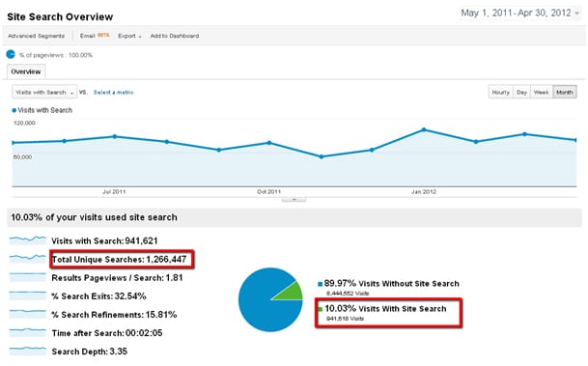Open the Overview tab
The width and height of the screenshot is (588, 366).
(26, 71)
